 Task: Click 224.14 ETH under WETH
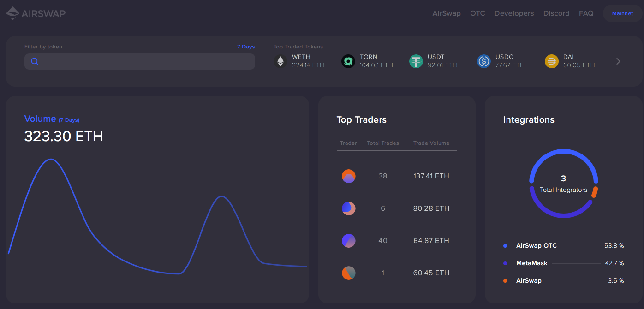pos(308,65)
